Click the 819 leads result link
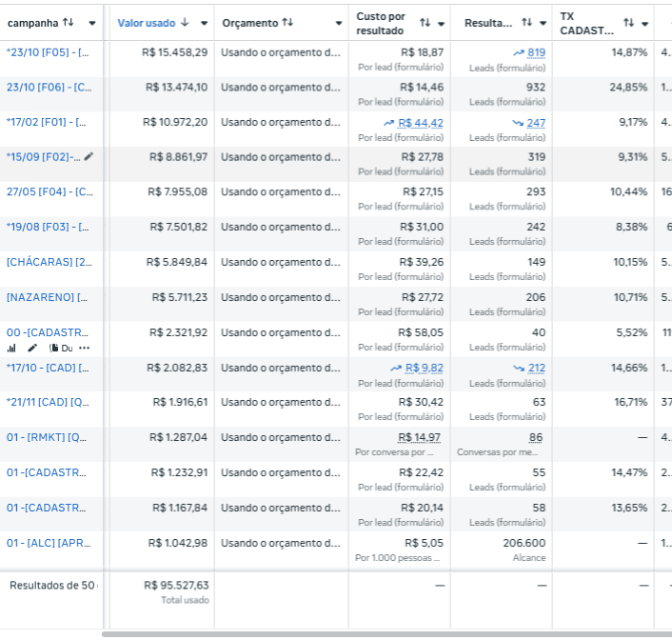Screen dimensions: 672x640 tap(536, 52)
